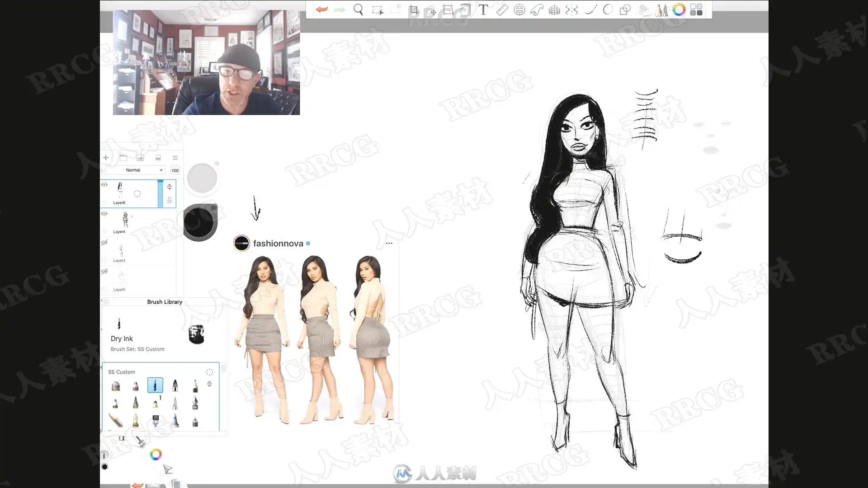Screen dimensions: 868x488
Task: Open the Perspective grid tool
Action: click(x=554, y=9)
